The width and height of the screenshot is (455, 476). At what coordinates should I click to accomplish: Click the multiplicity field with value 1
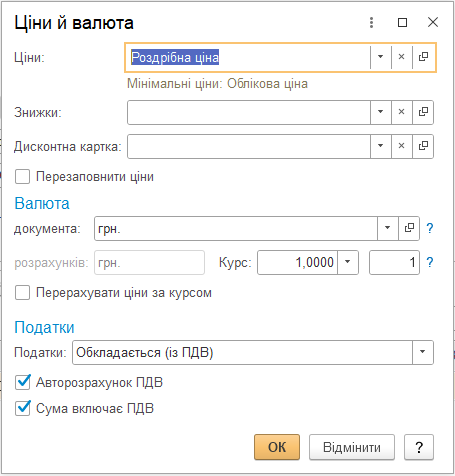pos(394,263)
